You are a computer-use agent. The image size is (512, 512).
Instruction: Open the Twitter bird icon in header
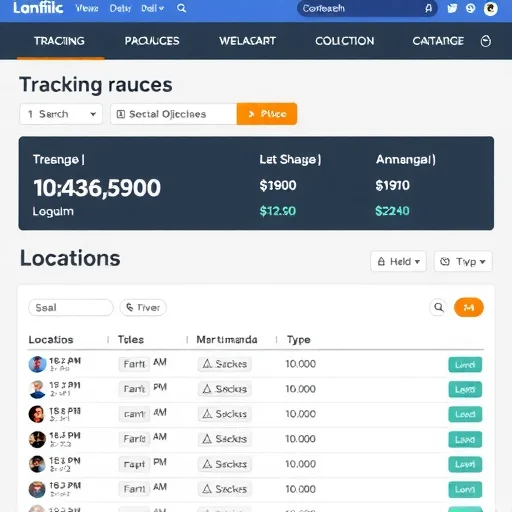point(452,8)
